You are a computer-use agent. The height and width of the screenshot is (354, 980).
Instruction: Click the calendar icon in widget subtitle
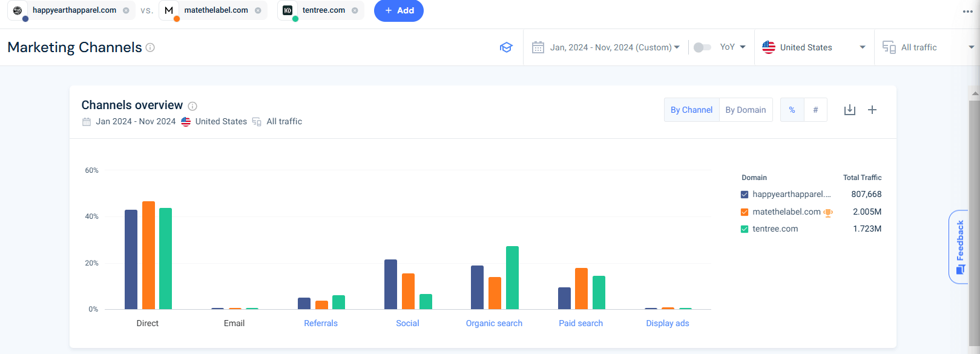point(87,122)
